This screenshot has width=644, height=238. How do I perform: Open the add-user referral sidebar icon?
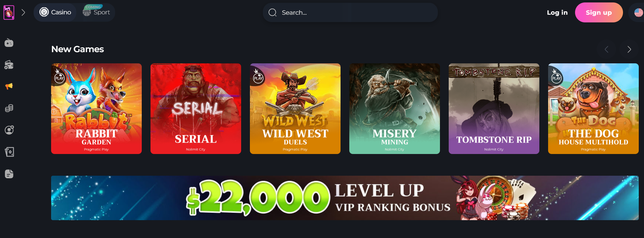pos(9,130)
